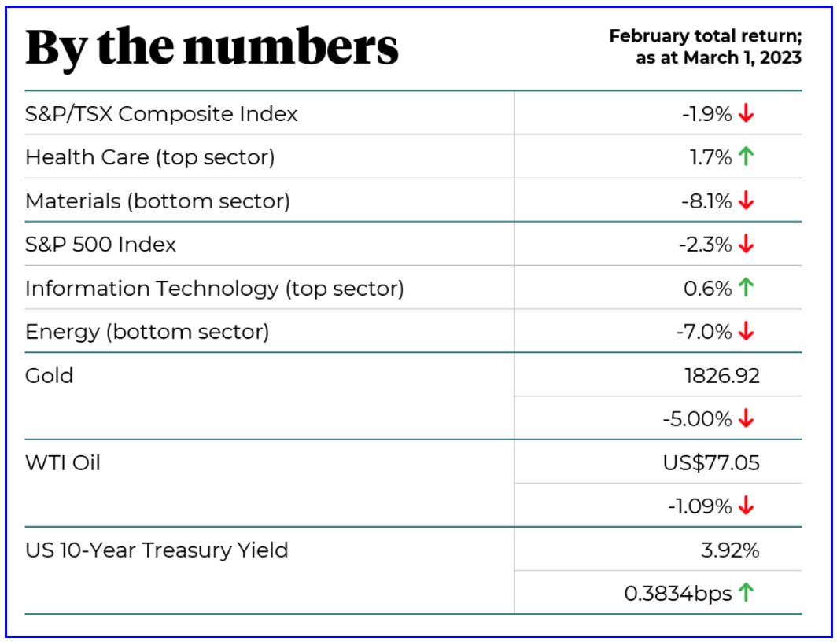Click the "By the numbers" heading
Viewport: 837px width, 644px height.
pyautogui.click(x=212, y=49)
